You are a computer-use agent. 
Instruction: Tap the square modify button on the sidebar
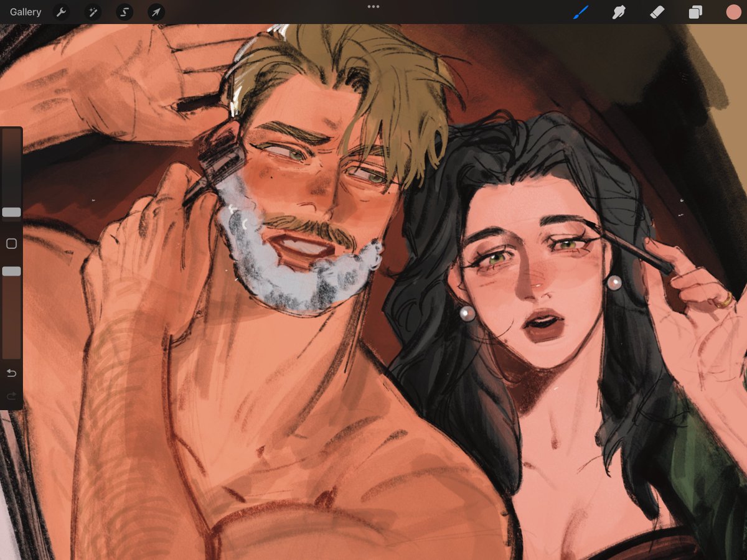(x=11, y=244)
